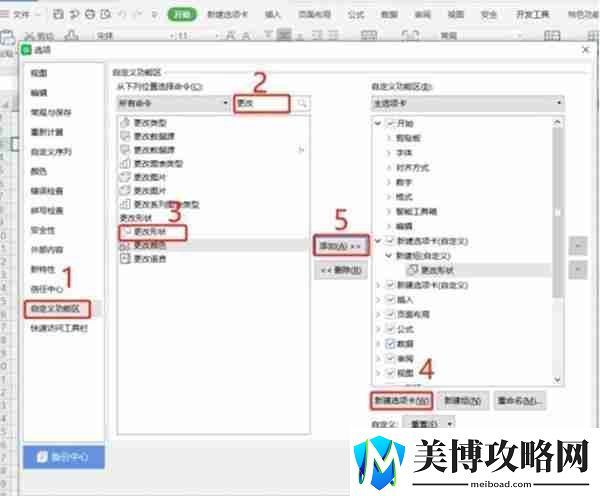Screen dimensions: 600x496
Task: Toggle the 插入 checkbox in ribbon tree
Action: (390, 300)
